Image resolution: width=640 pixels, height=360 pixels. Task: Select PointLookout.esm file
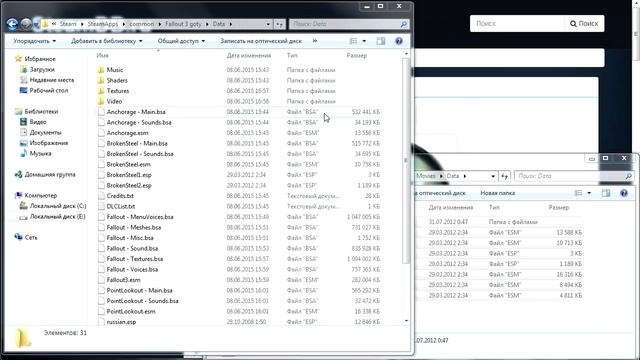tap(131, 311)
